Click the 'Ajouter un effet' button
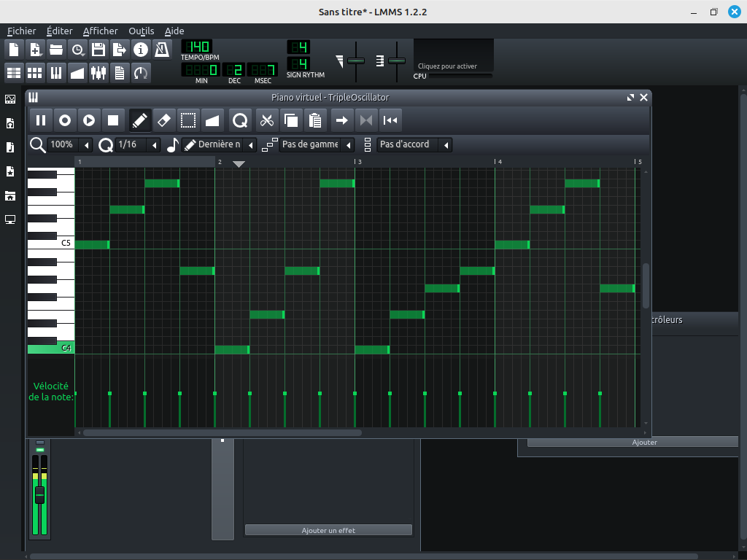747x560 pixels. coord(328,530)
